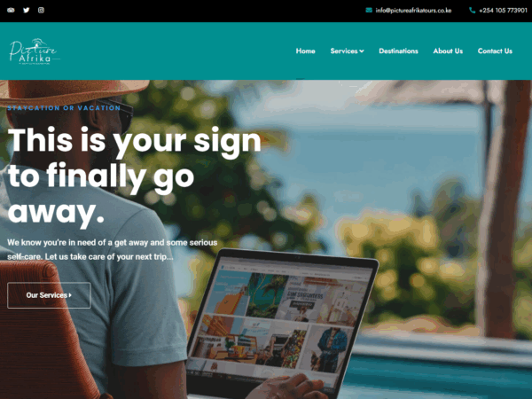Click the Picture Afrika logo
This screenshot has height=399, width=532.
coord(34,51)
